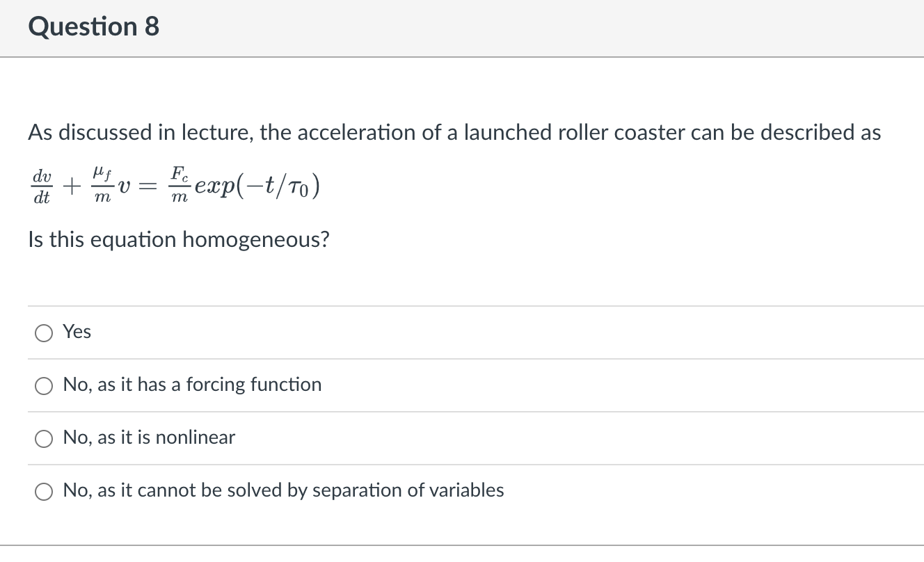Click the "forcing function" answer label text

click(192, 385)
